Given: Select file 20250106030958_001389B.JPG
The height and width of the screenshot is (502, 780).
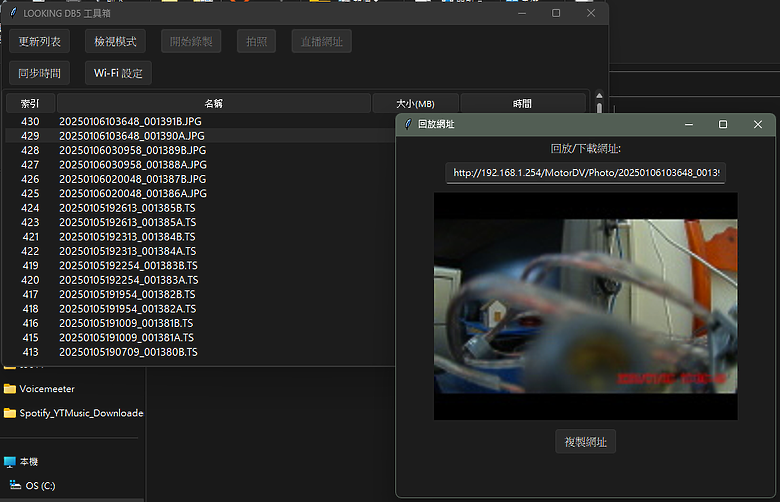Looking at the screenshot, I should point(132,150).
